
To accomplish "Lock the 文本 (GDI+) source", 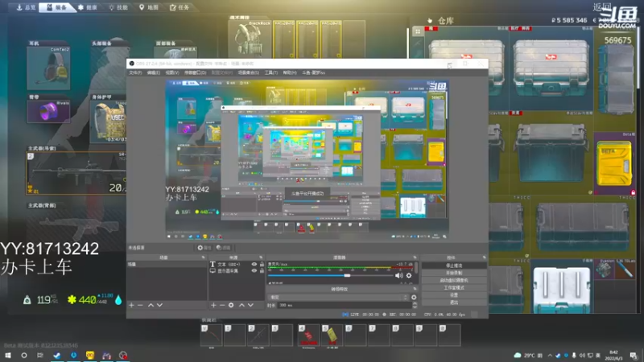I will click(x=262, y=265).
